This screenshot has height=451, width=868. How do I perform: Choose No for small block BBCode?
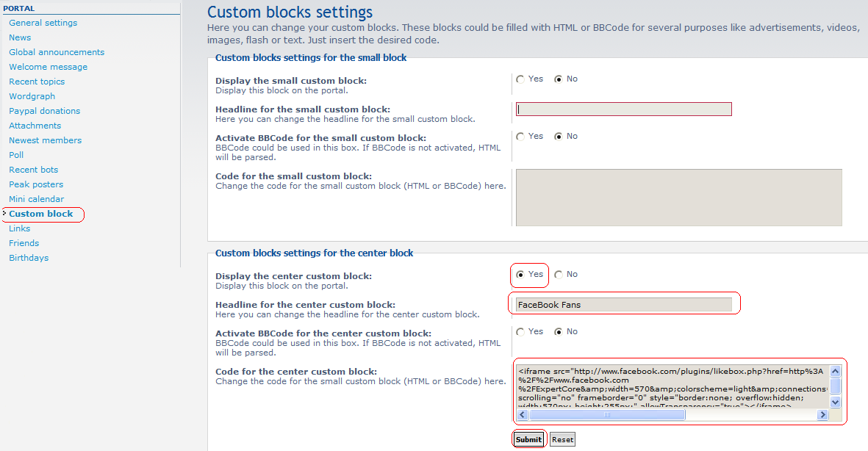[x=559, y=137]
